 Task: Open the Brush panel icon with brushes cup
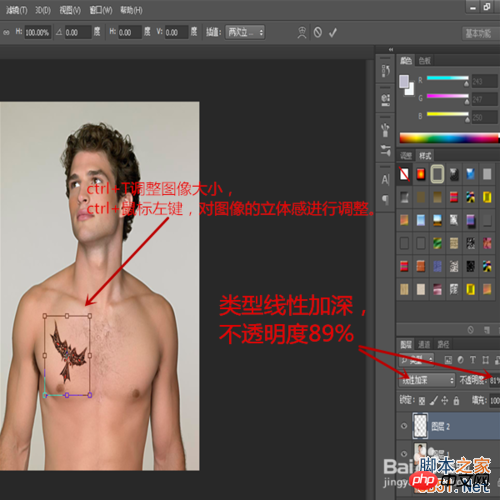385,130
